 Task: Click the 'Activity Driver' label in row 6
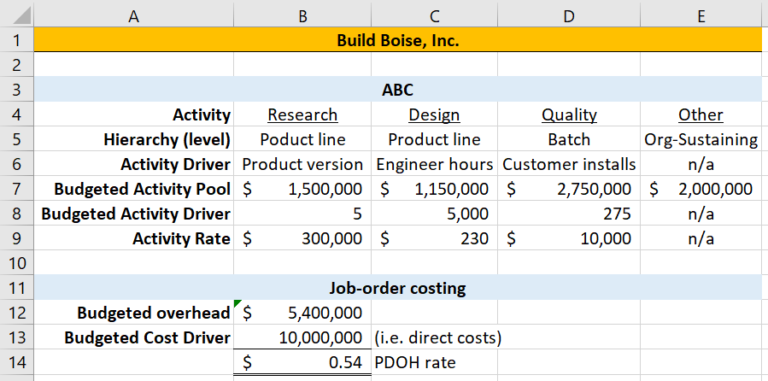point(134,164)
